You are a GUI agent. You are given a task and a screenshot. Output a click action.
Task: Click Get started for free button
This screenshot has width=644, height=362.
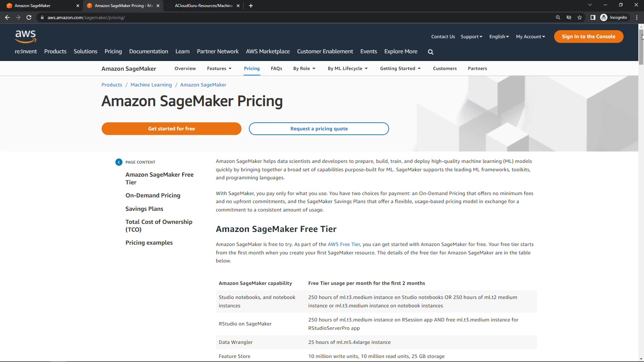click(171, 129)
